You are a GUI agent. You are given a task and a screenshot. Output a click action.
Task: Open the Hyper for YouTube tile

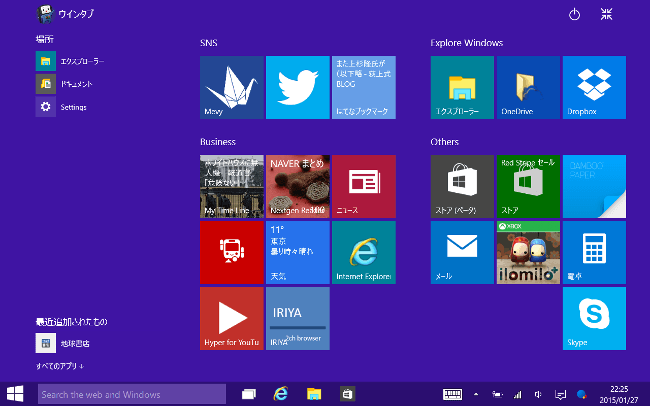coord(232,318)
